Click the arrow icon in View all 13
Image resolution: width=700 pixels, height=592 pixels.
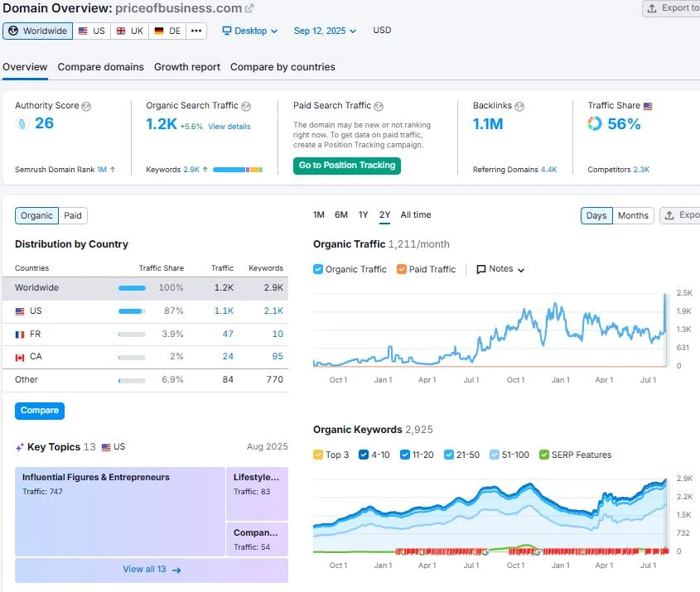coord(176,570)
